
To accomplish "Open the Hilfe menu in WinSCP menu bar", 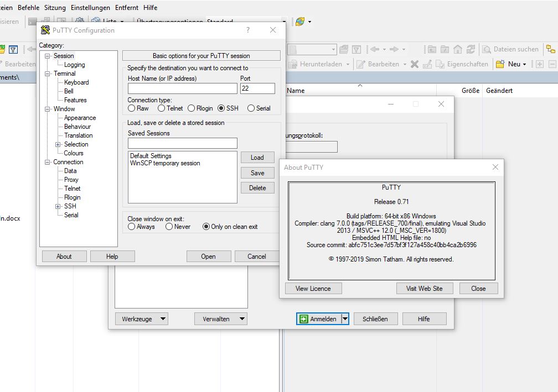I will (x=150, y=7).
